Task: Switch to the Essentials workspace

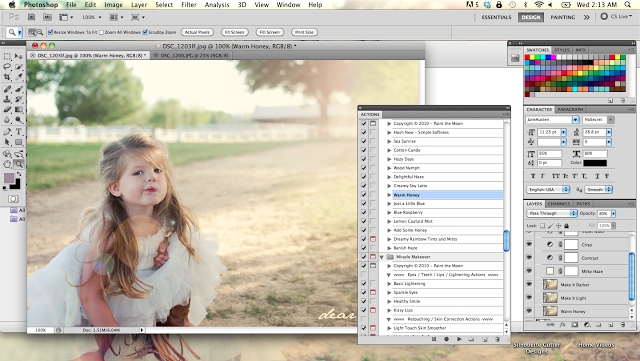Action: [496, 17]
